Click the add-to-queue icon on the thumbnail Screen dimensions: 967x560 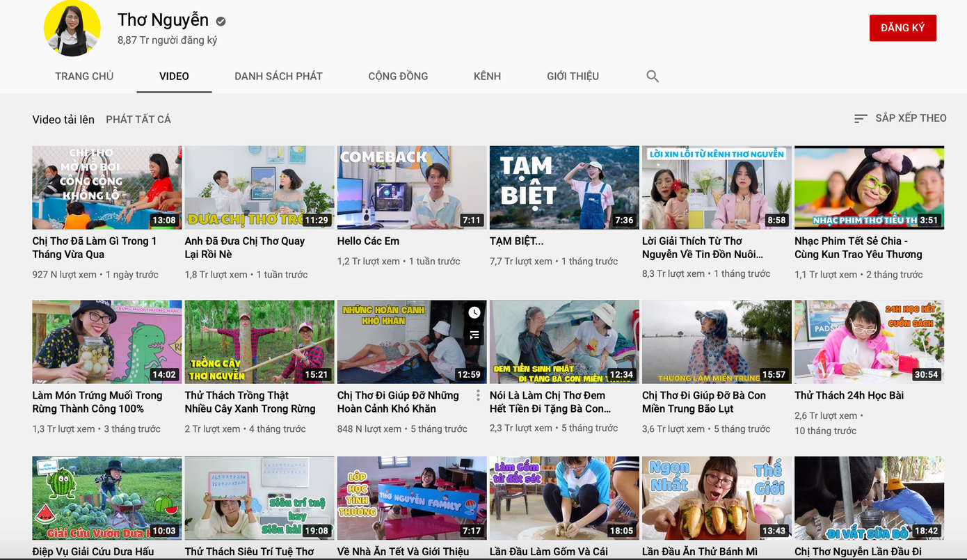tap(474, 335)
